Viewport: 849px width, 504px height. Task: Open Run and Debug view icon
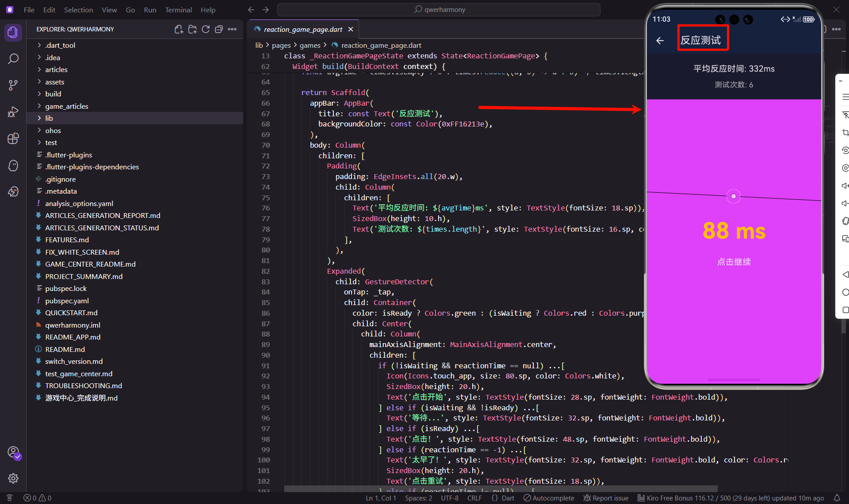pyautogui.click(x=13, y=112)
